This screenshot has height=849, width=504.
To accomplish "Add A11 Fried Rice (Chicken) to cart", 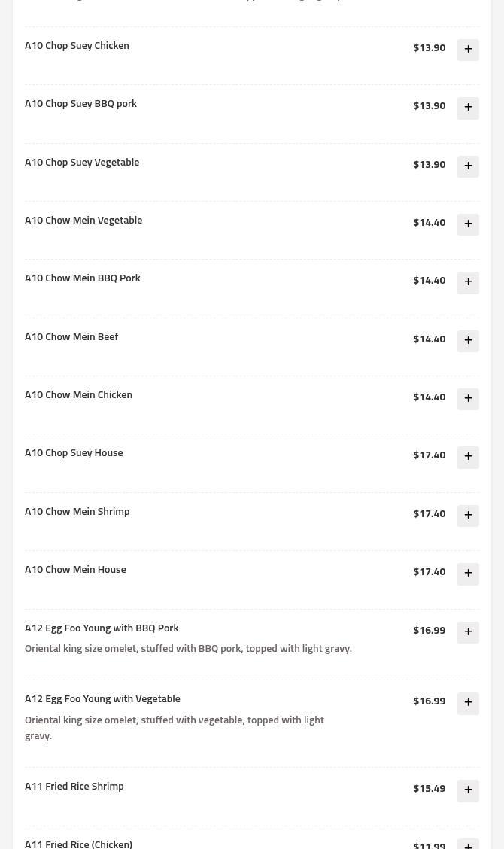I will tap(468, 844).
